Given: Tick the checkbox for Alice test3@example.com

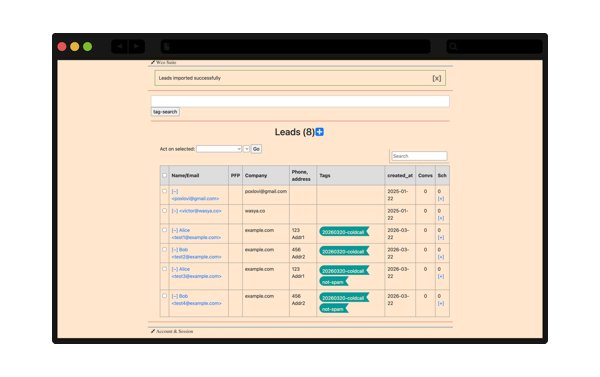Looking at the screenshot, I should click(x=165, y=269).
